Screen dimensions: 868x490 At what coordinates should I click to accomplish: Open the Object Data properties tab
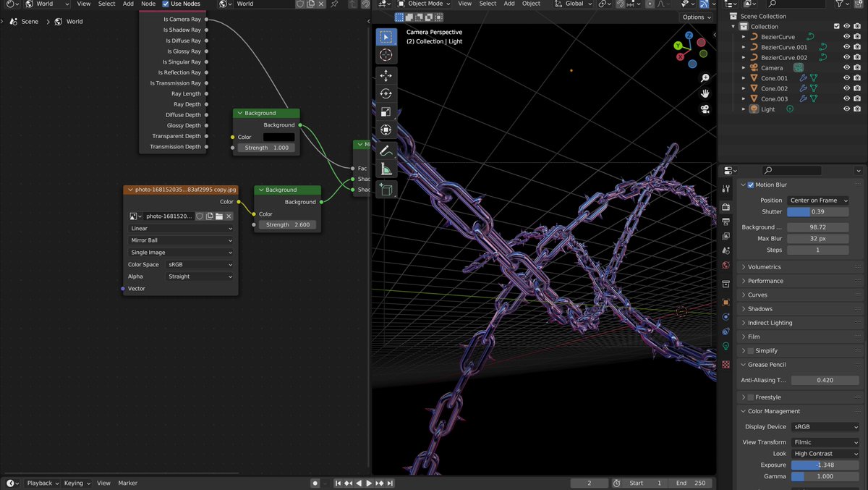pos(726,346)
